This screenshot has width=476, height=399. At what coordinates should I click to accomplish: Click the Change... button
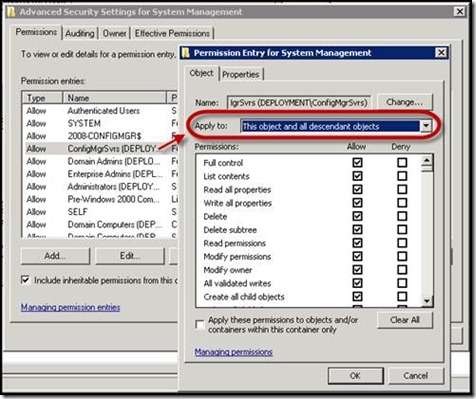tap(405, 102)
